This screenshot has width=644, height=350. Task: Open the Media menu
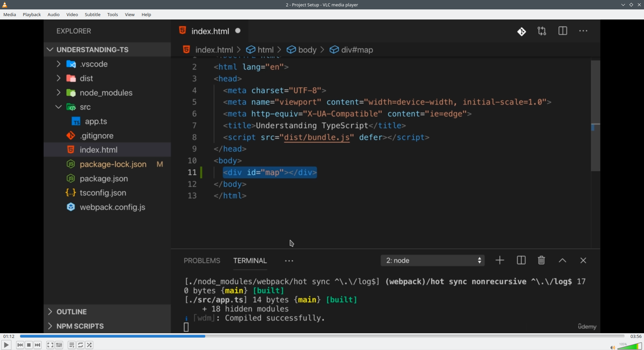tap(10, 14)
